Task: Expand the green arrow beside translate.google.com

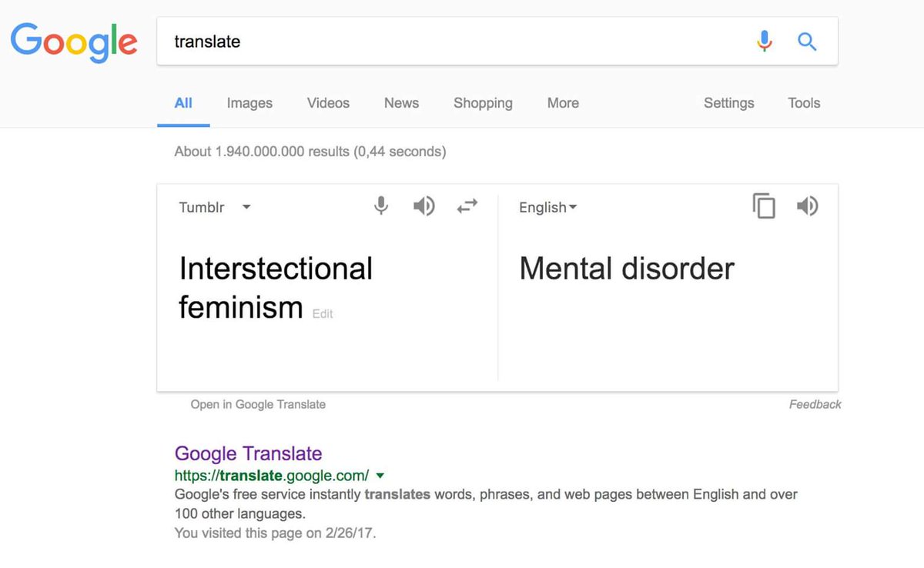Action: coord(380,476)
